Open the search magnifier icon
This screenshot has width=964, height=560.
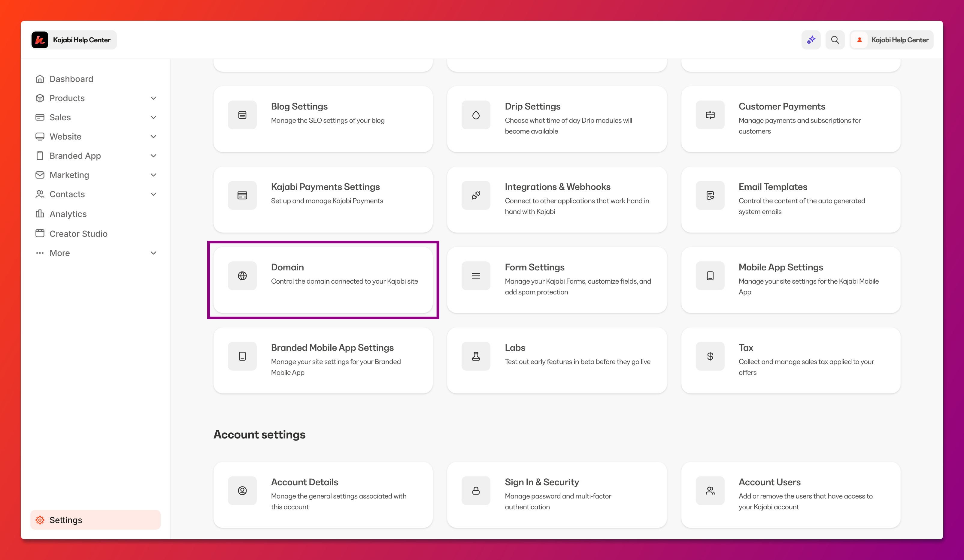[835, 40]
